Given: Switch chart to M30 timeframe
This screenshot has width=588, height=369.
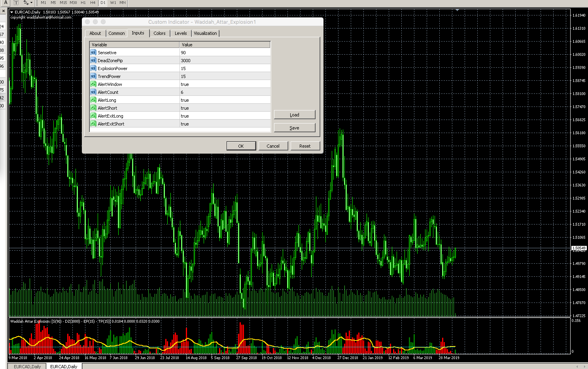Looking at the screenshot, I should (74, 3).
